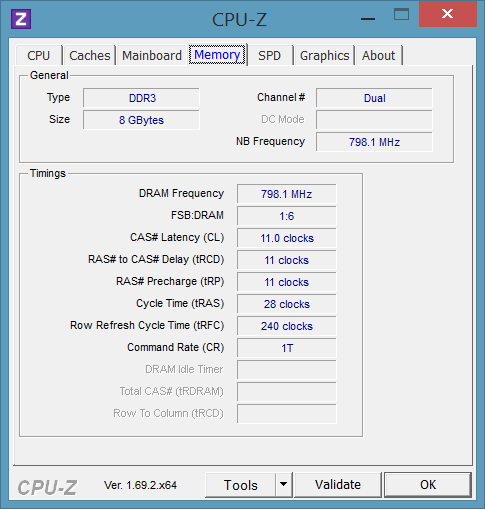The image size is (485, 509).
Task: Click the DRAM Frequency label
Action: pos(181,193)
